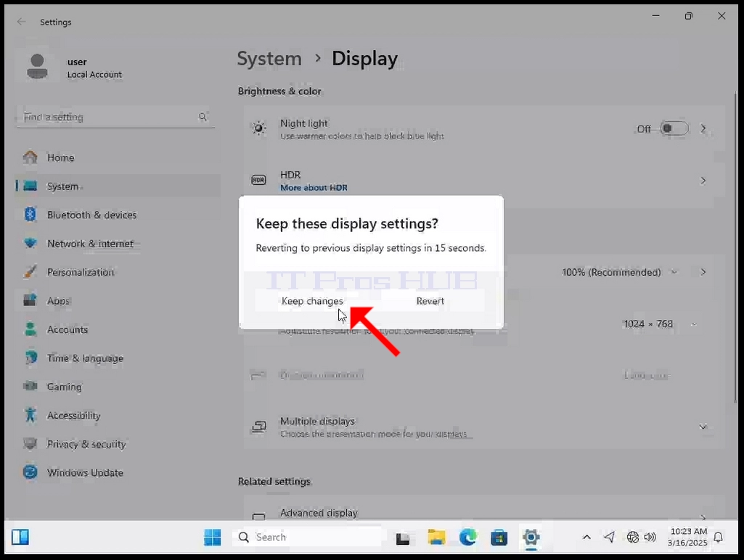Open the clock showing 10:23 AM
744x560 pixels.
point(687,538)
